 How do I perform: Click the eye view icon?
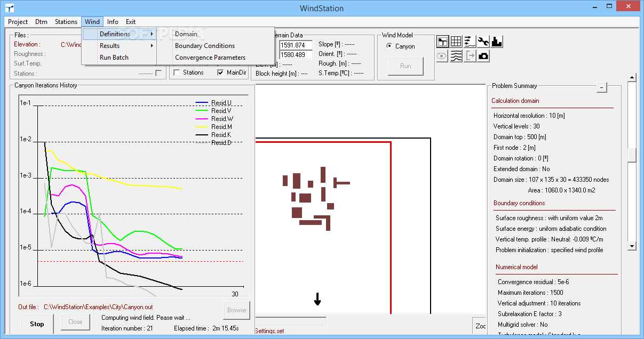click(442, 56)
